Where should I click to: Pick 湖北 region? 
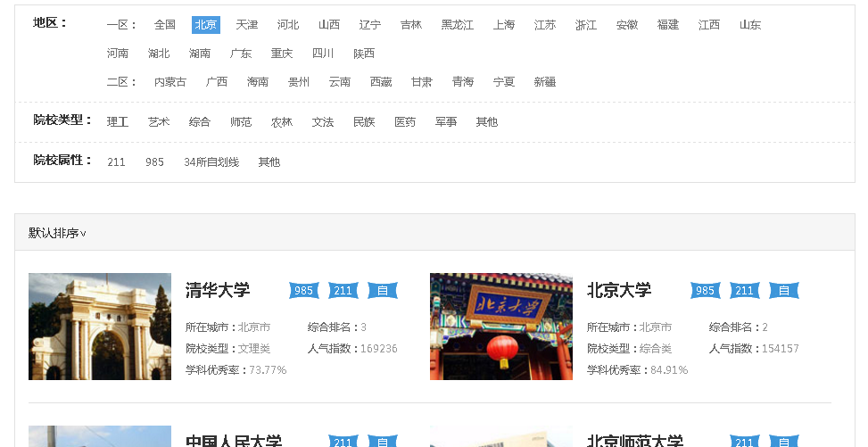point(158,54)
